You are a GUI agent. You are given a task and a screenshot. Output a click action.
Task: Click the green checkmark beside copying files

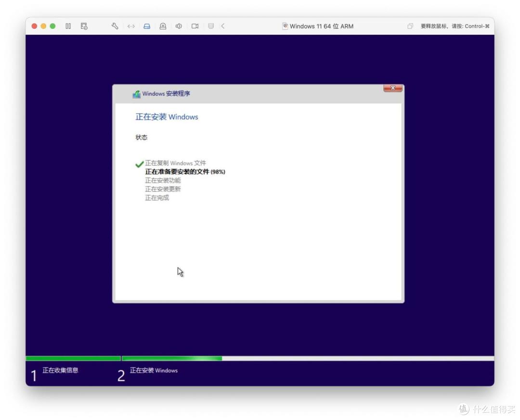tap(139, 164)
